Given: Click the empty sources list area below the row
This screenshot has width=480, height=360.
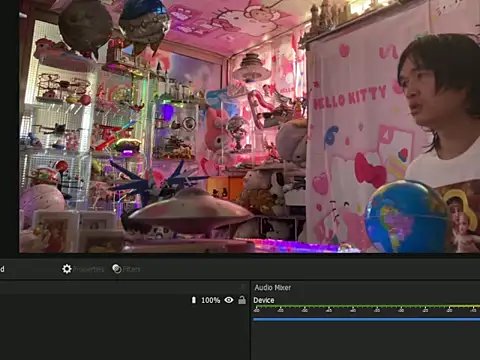Looking at the screenshot, I should [x=125, y=333].
